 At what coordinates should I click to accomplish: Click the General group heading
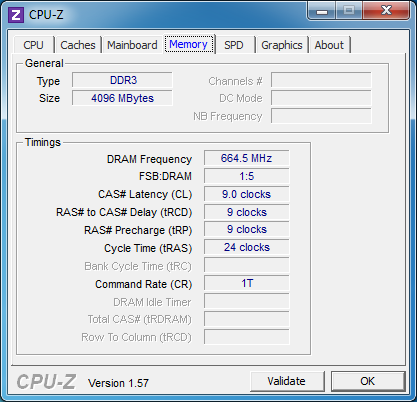point(44,63)
